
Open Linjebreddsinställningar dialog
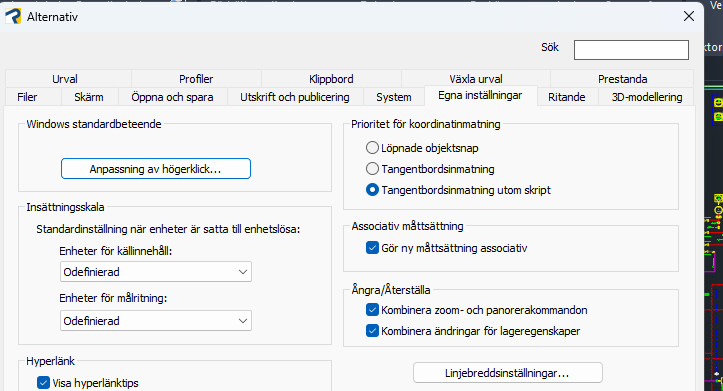click(508, 373)
